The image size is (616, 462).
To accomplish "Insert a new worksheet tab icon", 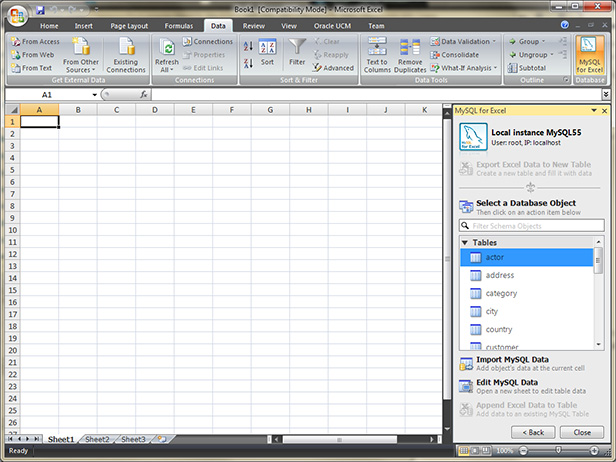I will [x=162, y=439].
